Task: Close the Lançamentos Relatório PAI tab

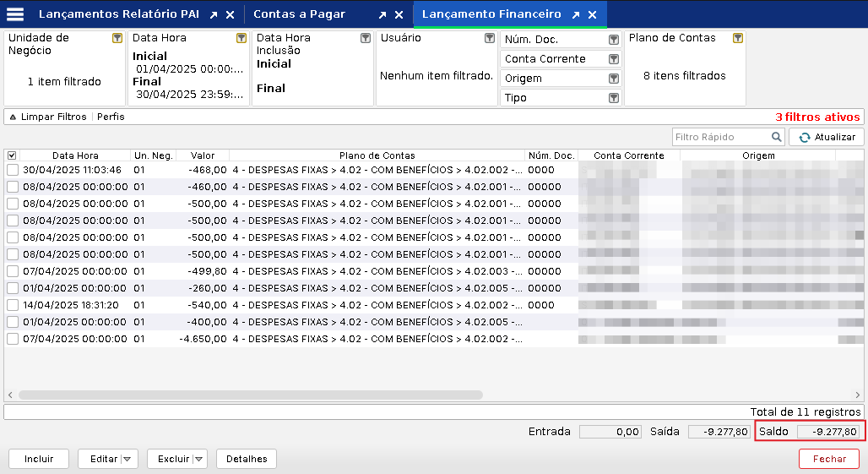Action: coord(231,15)
